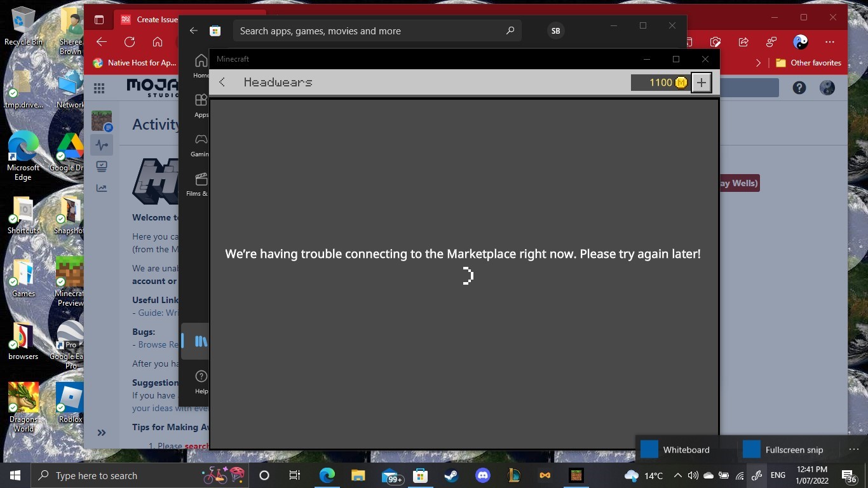This screenshot has height=488, width=868.
Task: Expand the Jira sidebar with the double chevron
Action: coord(102,433)
